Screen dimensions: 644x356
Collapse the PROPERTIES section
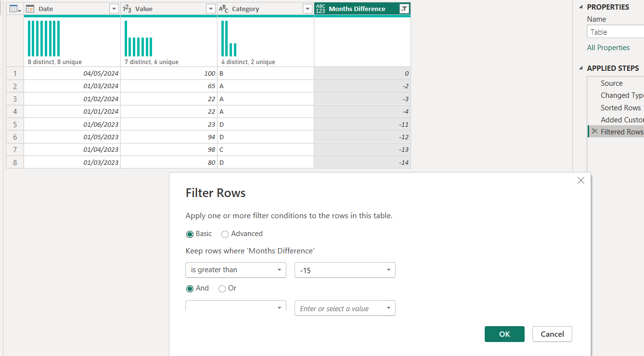[x=580, y=7]
